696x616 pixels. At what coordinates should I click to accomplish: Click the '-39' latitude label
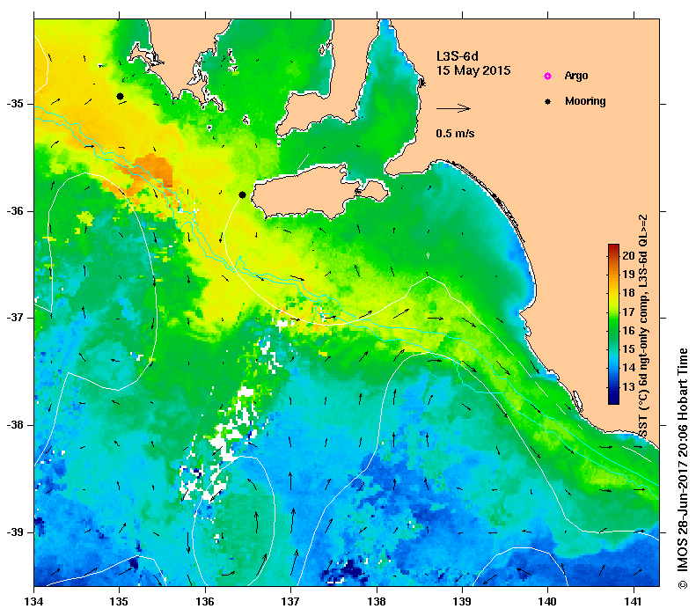(15, 532)
